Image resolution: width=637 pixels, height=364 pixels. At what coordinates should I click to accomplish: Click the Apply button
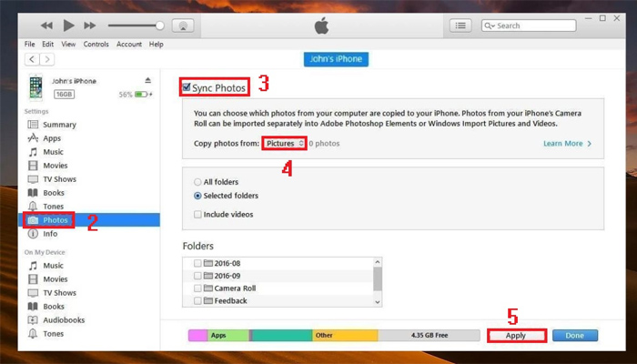[x=516, y=336]
